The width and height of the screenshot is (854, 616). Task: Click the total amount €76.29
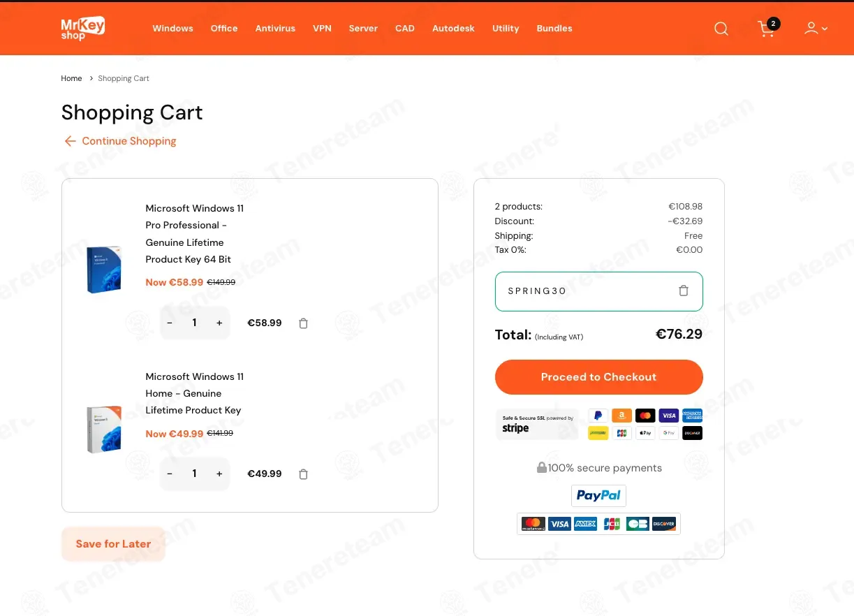[679, 334]
